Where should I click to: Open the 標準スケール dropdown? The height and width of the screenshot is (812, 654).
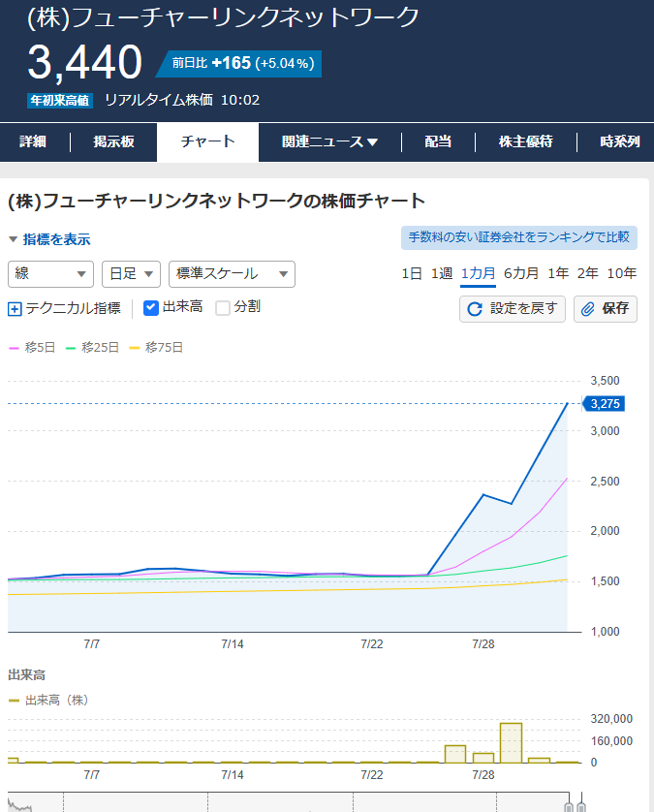(x=232, y=274)
